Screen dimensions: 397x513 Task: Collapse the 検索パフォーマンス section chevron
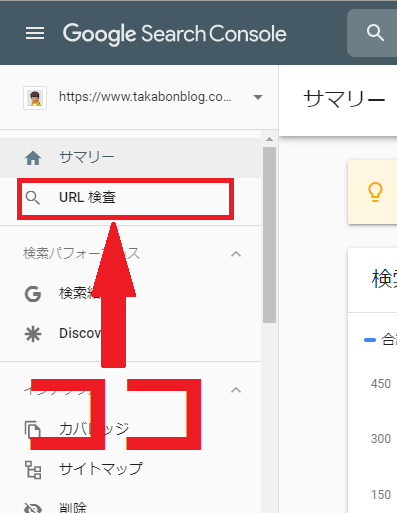236,254
